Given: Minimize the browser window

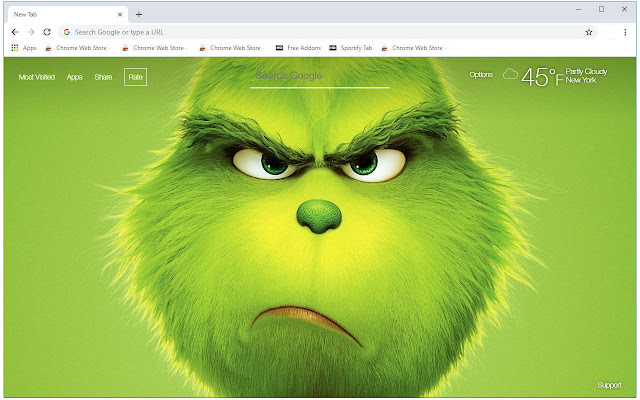Looking at the screenshot, I should point(578,9).
